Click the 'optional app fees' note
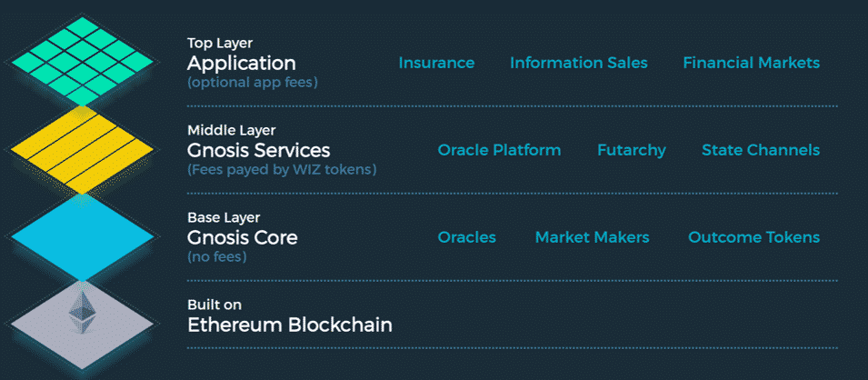Image resolution: width=868 pixels, height=380 pixels. tap(252, 83)
